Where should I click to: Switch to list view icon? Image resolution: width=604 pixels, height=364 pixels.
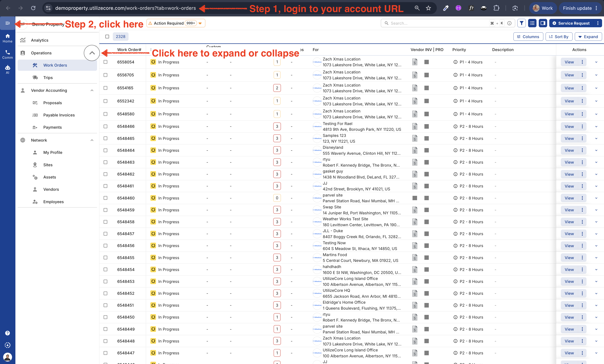tap(532, 23)
